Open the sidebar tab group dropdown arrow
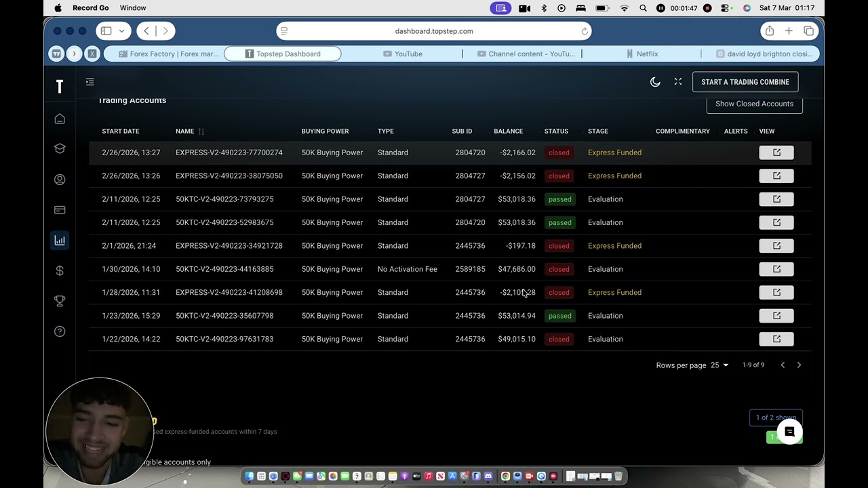Image resolution: width=868 pixels, height=488 pixels. pyautogui.click(x=122, y=31)
